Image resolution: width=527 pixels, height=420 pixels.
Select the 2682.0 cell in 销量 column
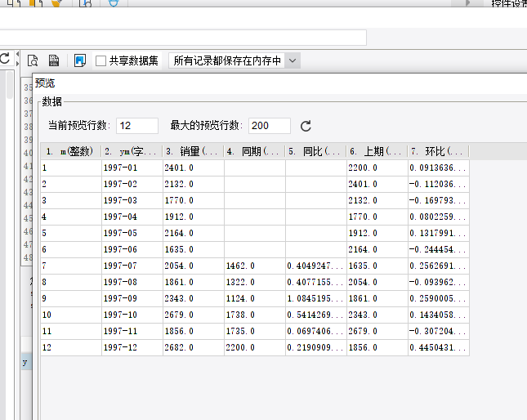coord(193,347)
